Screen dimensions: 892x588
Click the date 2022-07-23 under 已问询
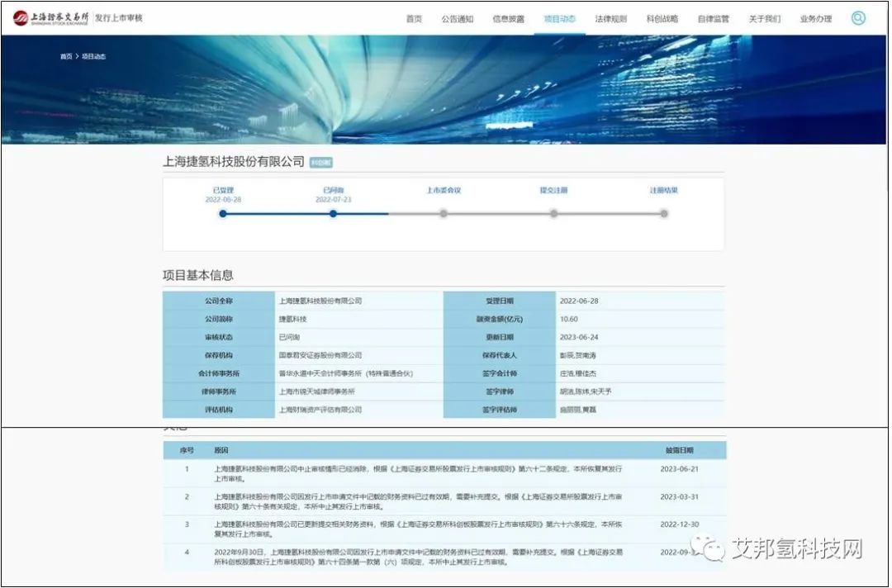334,200
